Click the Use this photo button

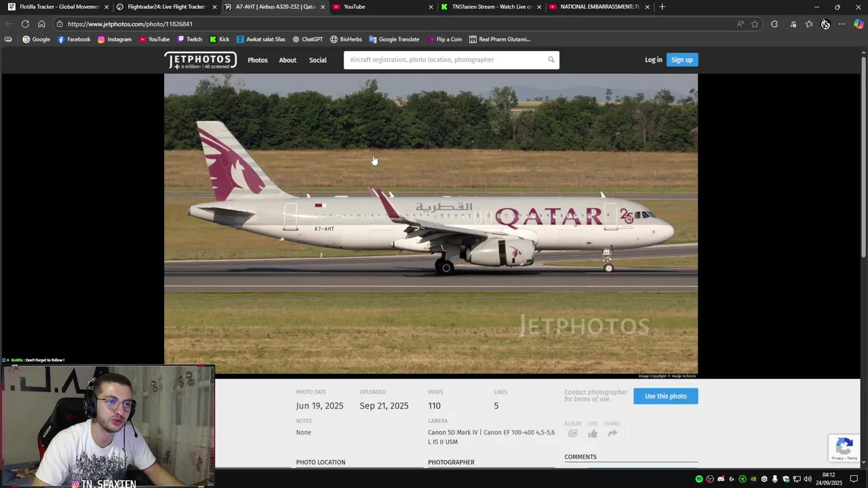[x=665, y=396]
